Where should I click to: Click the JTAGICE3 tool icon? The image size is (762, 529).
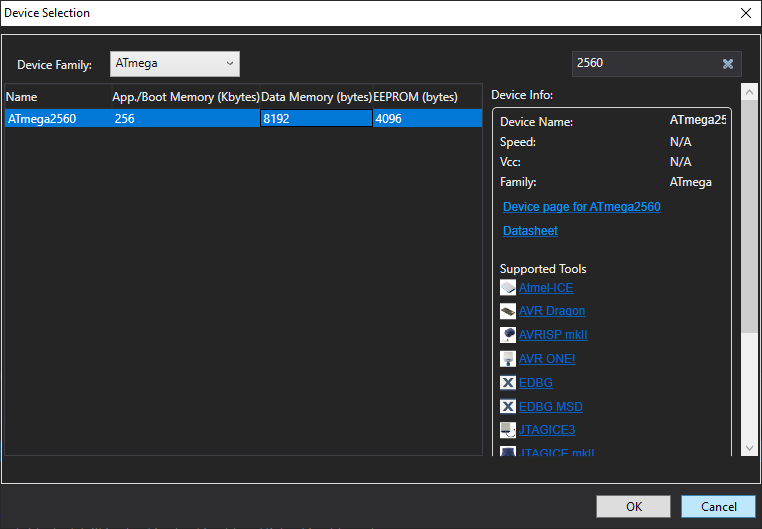pos(508,430)
